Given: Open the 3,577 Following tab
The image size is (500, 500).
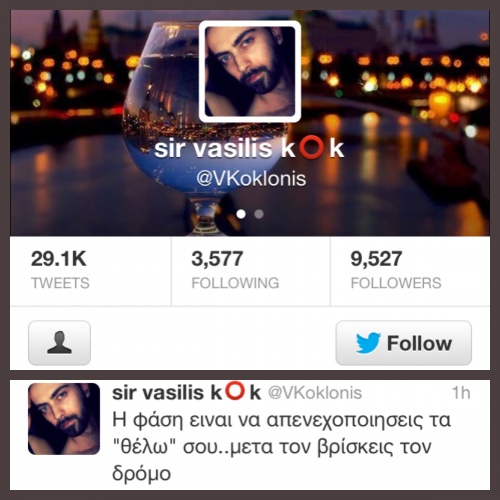Looking at the screenshot, I should pos(251,271).
